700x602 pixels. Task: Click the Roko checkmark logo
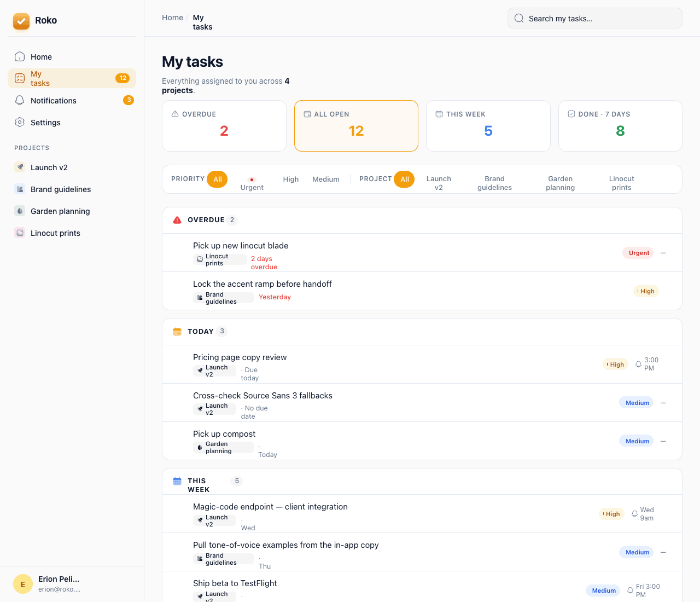21,21
